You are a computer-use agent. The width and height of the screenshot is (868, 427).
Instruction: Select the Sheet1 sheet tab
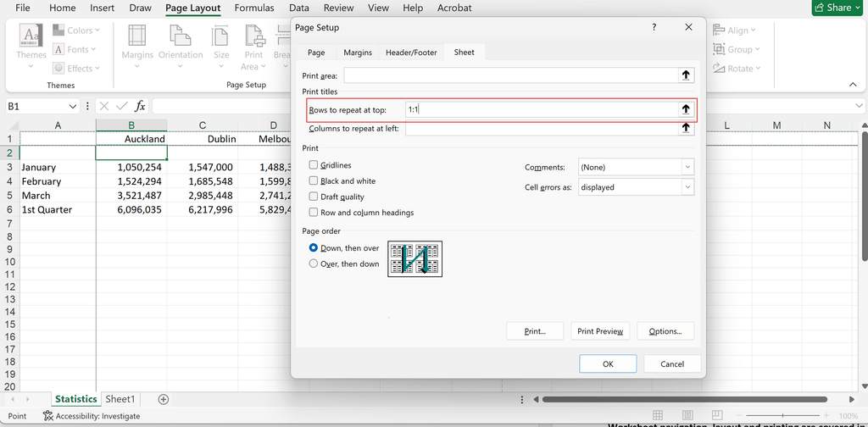120,399
